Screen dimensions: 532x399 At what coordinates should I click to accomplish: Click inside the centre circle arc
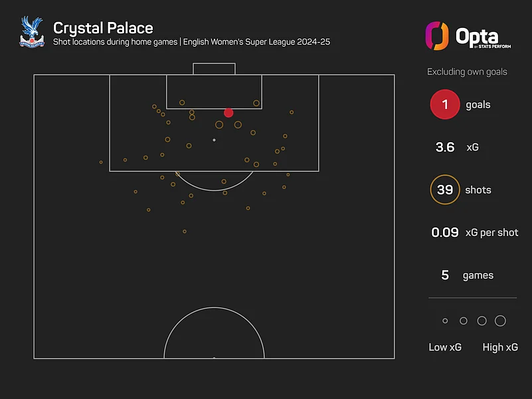214,336
